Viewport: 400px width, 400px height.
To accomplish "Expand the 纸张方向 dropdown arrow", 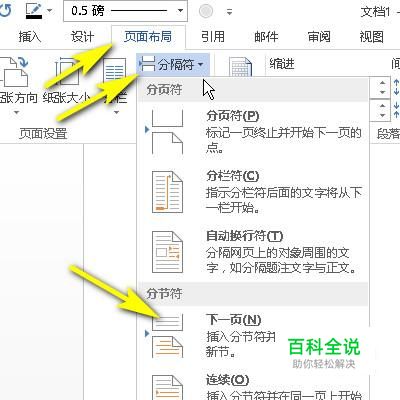I will click(x=17, y=113).
